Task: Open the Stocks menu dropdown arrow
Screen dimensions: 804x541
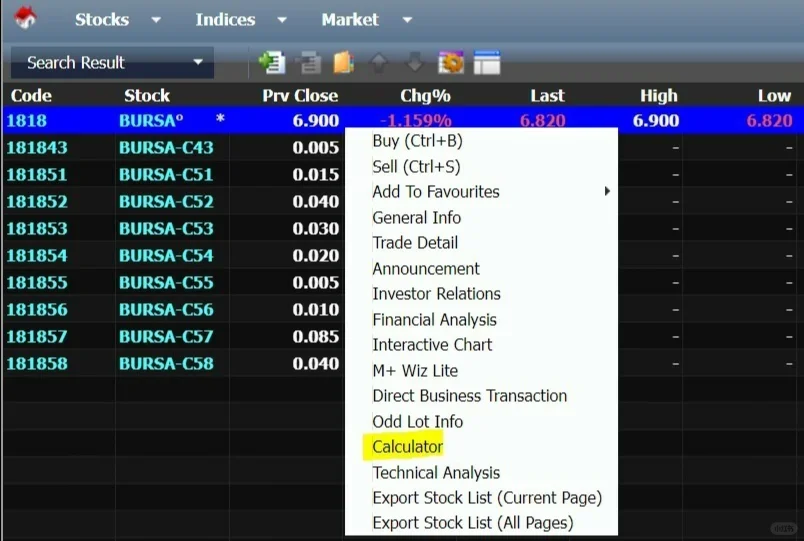Action: tap(156, 20)
